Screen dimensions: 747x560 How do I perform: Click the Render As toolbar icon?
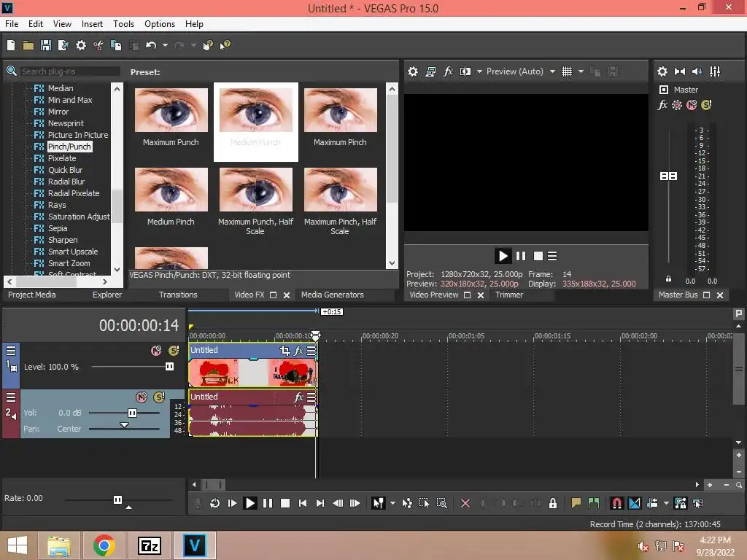[x=63, y=45]
